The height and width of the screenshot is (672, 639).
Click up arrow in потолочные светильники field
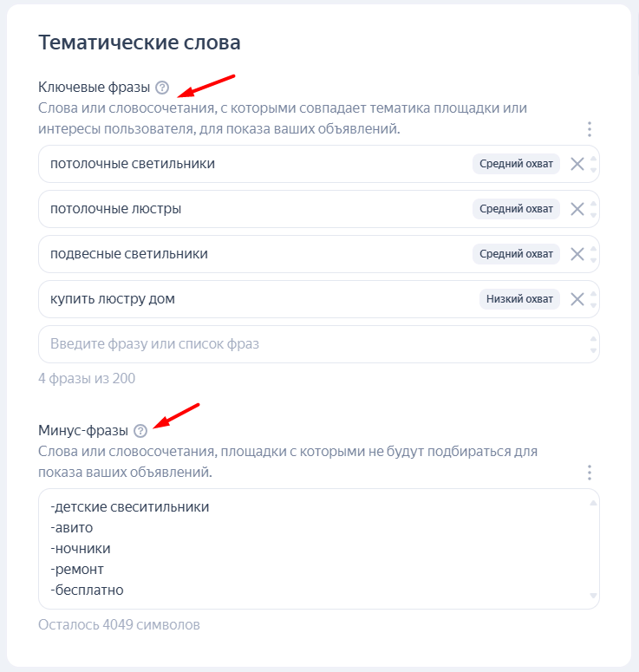(593, 159)
